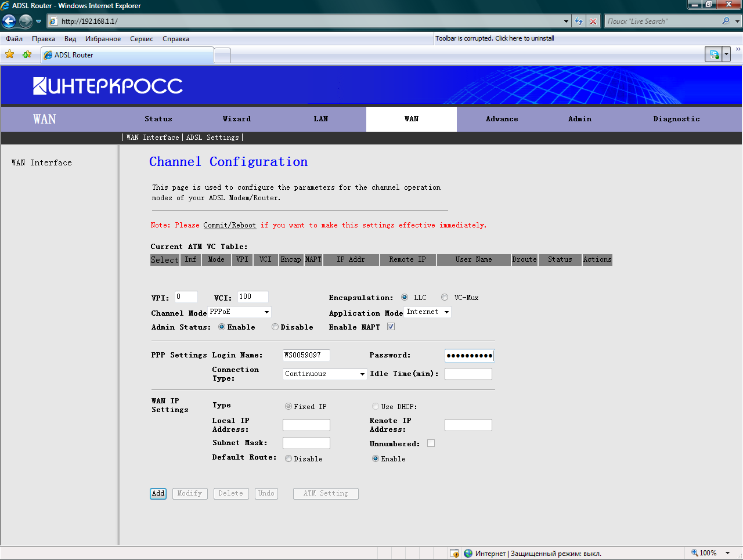Viewport: 743px width, 560px height.
Task: Click the Undo button
Action: (x=266, y=494)
